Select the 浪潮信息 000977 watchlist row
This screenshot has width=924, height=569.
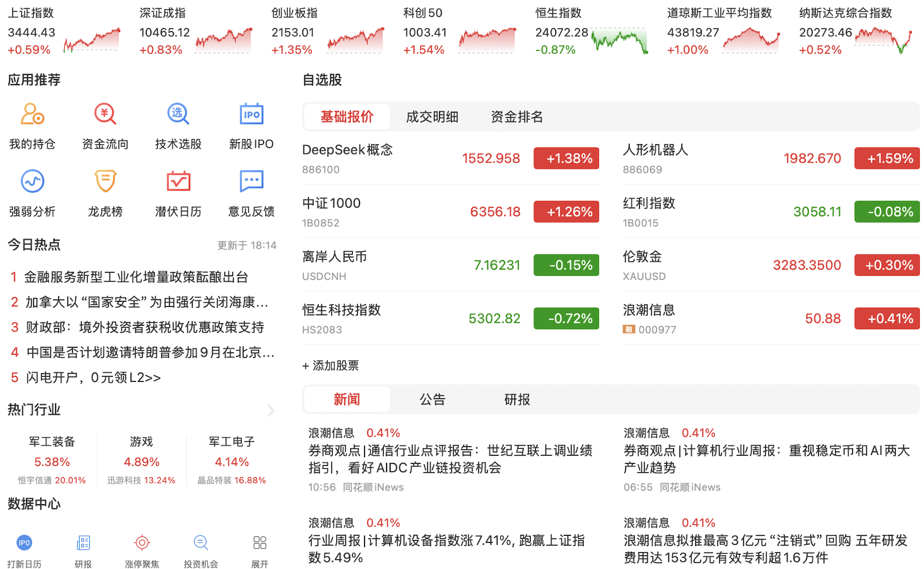coord(771,319)
